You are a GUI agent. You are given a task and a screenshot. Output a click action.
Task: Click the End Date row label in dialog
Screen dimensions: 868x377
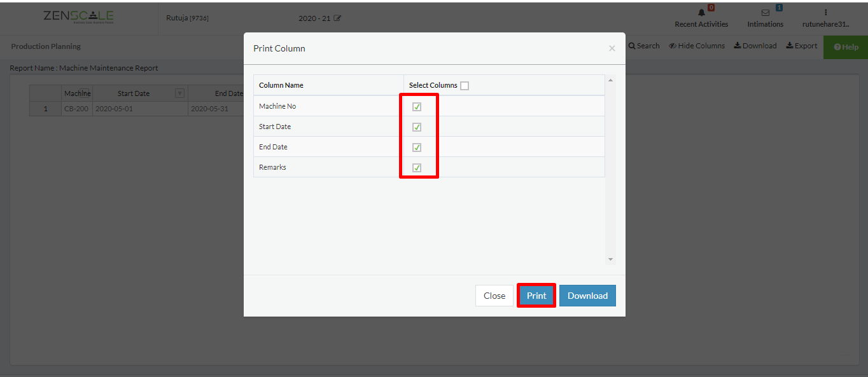(x=273, y=147)
